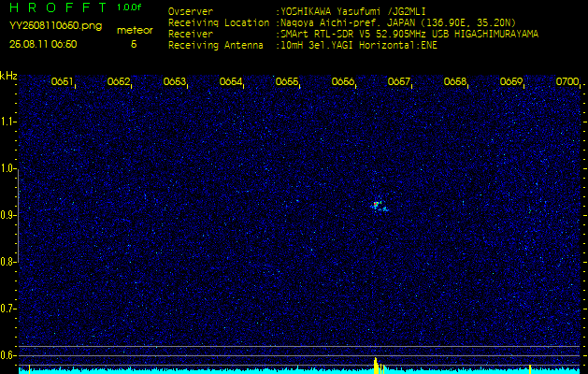Select the 10mH 3el.YAGI antenna text
Image resolution: width=588 pixels, height=374 pixels.
pyautogui.click(x=358, y=46)
